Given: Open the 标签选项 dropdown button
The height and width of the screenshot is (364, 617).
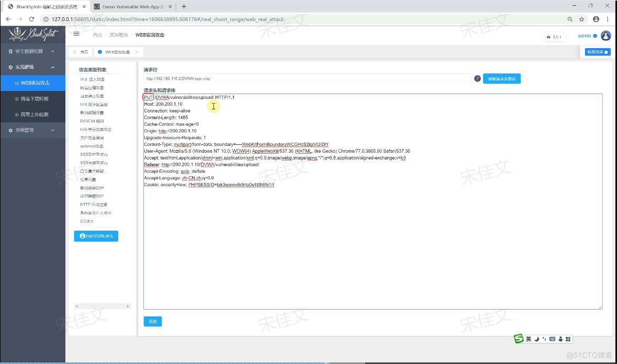Looking at the screenshot, I should pyautogui.click(x=597, y=52).
